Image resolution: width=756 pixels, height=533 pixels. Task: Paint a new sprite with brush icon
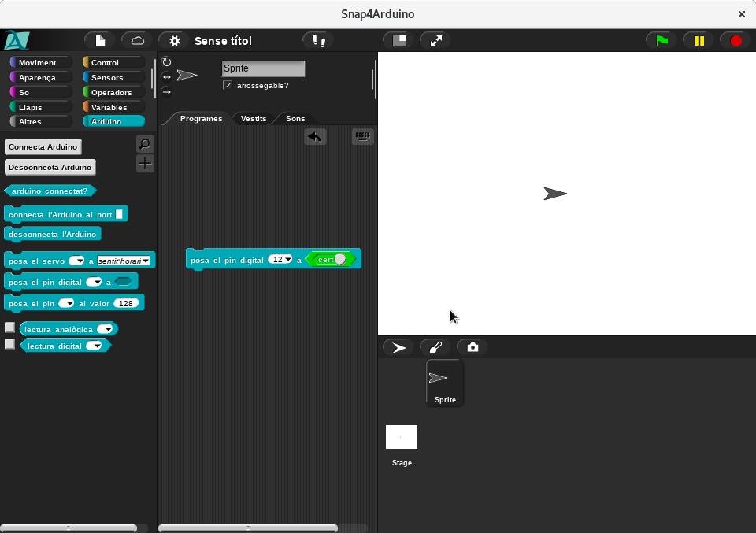tap(435, 347)
